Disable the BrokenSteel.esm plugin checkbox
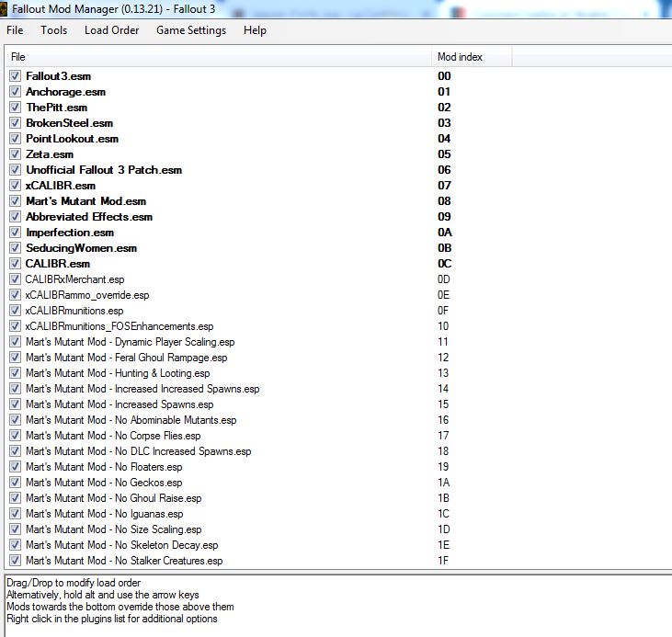The width and height of the screenshot is (672, 637). coord(15,123)
